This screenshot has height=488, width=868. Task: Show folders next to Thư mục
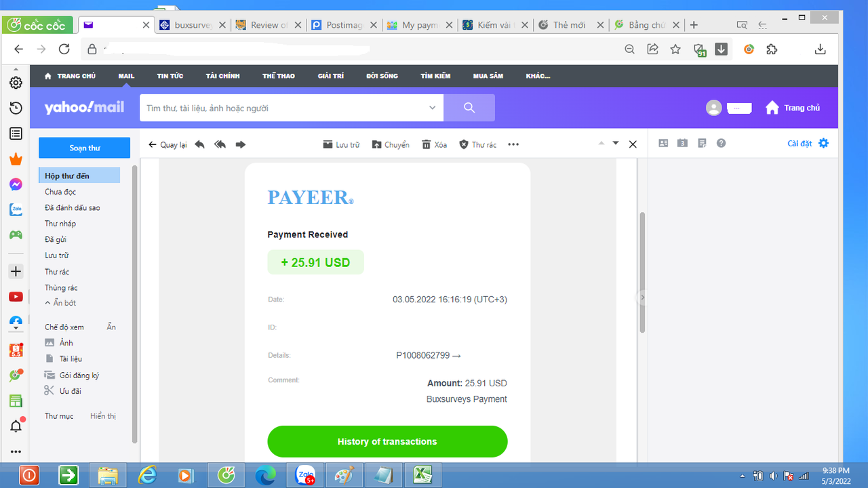click(x=103, y=416)
